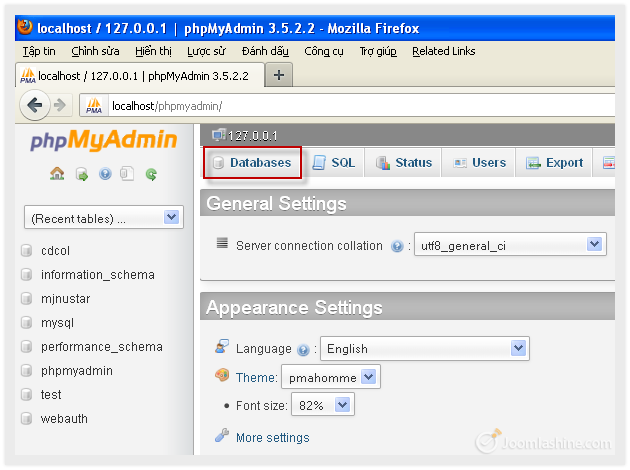Select the localhost phpMyAdmin browser tab
Screen dimensions: 630x470
[140, 75]
